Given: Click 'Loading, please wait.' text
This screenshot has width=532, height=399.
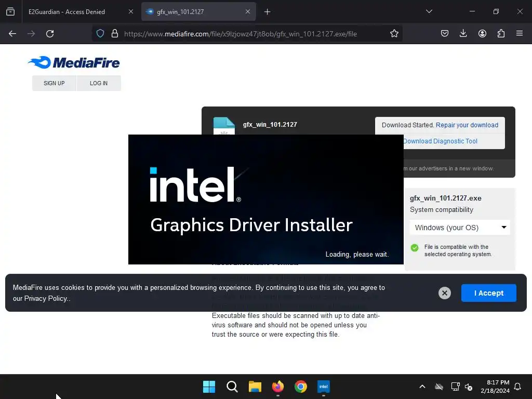Looking at the screenshot, I should point(357,254).
